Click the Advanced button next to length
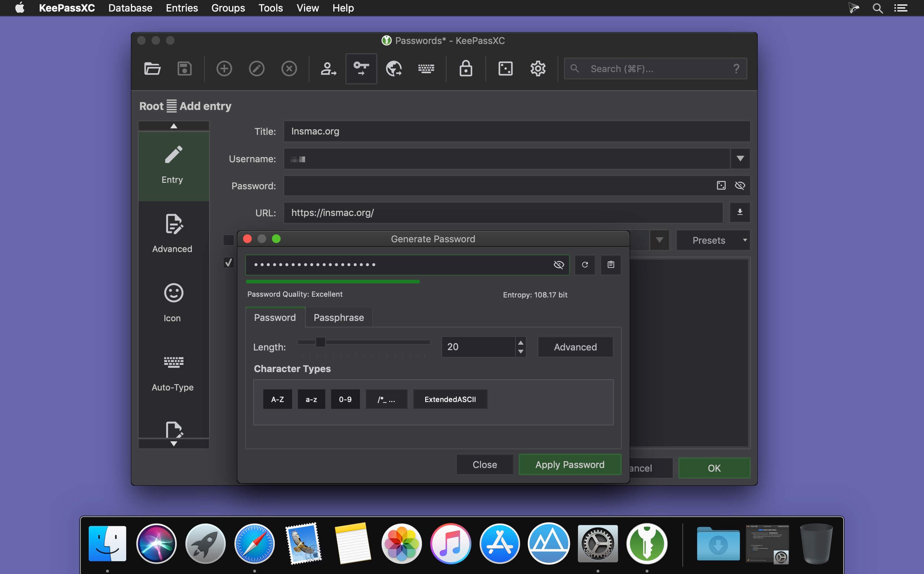 coord(575,346)
